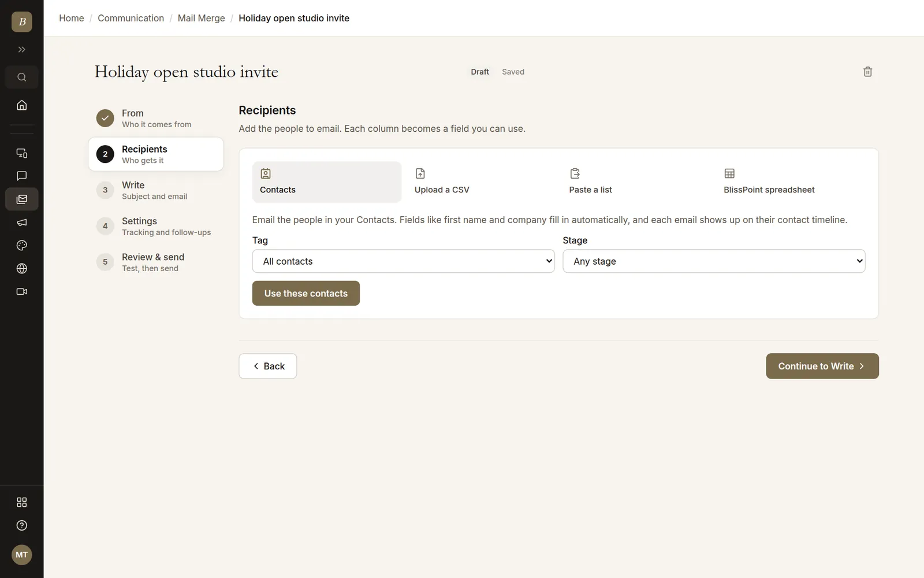This screenshot has width=924, height=578.
Task: Go to the From step
Action: tap(156, 118)
